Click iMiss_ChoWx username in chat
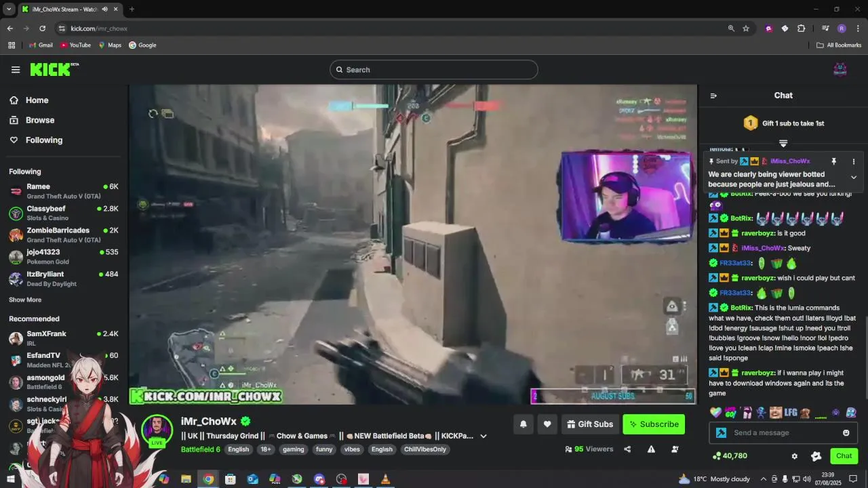The image size is (868, 488). 762,248
